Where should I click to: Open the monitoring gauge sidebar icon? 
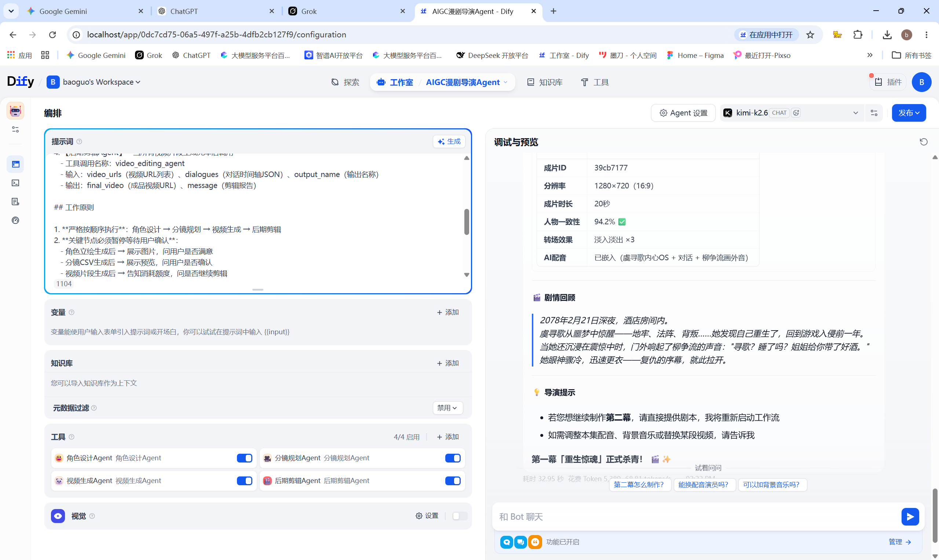point(15,220)
